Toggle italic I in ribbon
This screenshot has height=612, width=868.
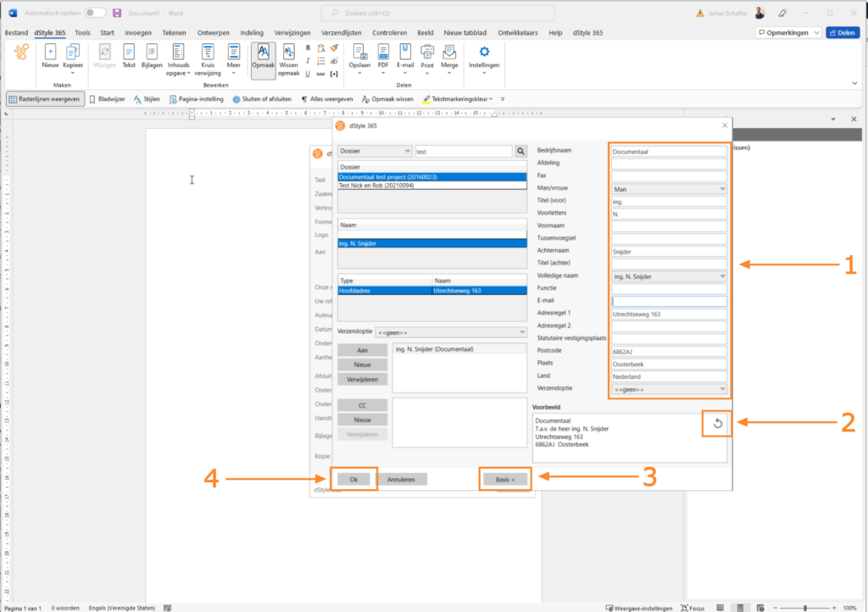308,61
